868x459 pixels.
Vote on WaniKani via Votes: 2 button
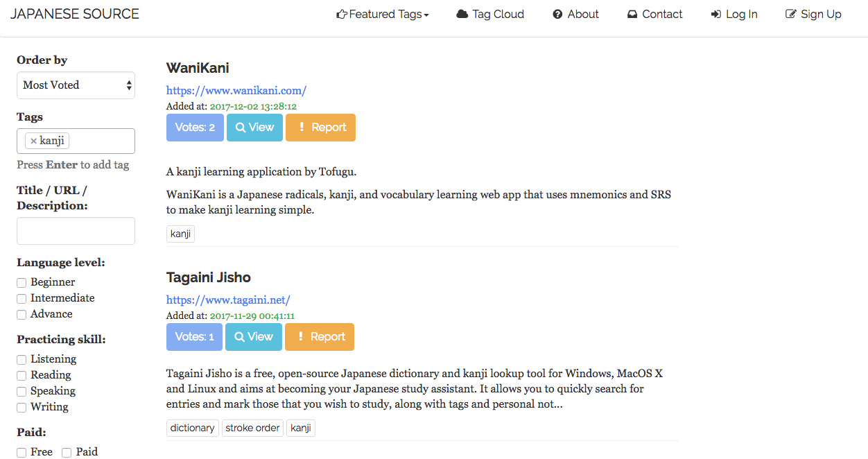[x=195, y=128]
